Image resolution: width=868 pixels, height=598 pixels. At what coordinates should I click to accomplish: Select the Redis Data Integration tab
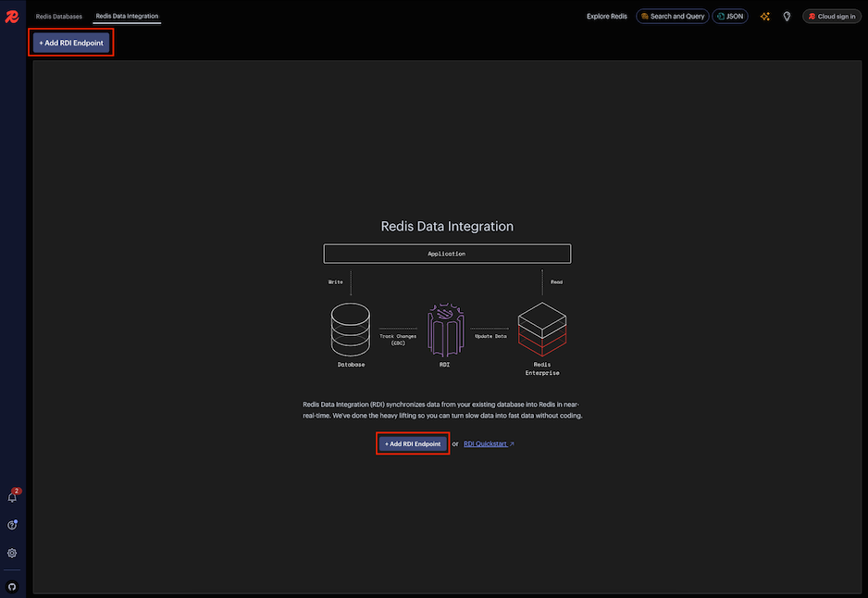click(x=127, y=16)
